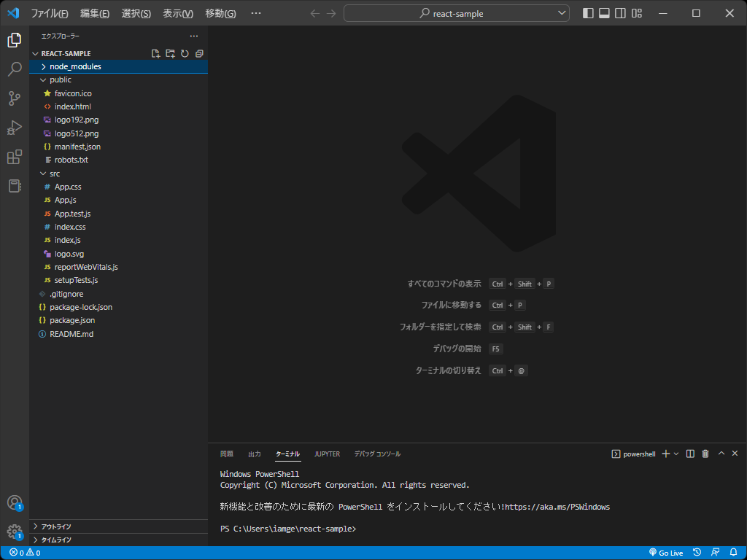Screen dimensions: 747x560
Task: Open customize layout icon
Action: [x=637, y=13]
